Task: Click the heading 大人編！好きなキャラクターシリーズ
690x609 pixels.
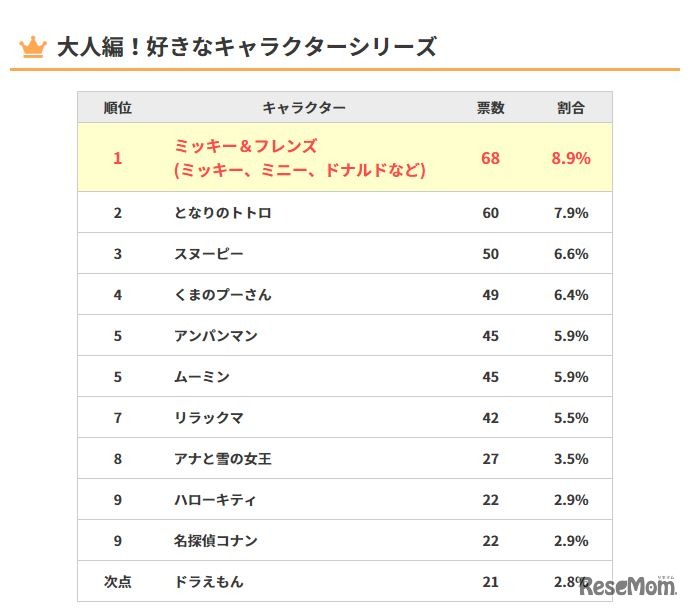Action: (246, 47)
